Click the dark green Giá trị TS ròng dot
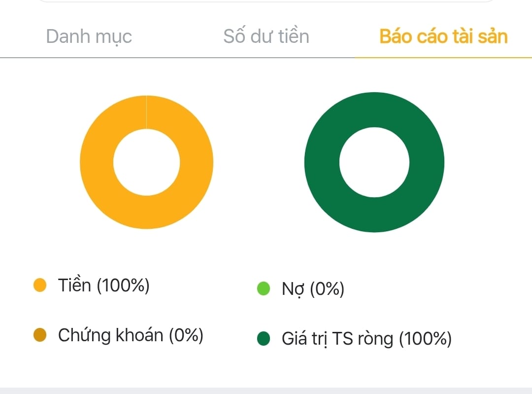 click(264, 339)
